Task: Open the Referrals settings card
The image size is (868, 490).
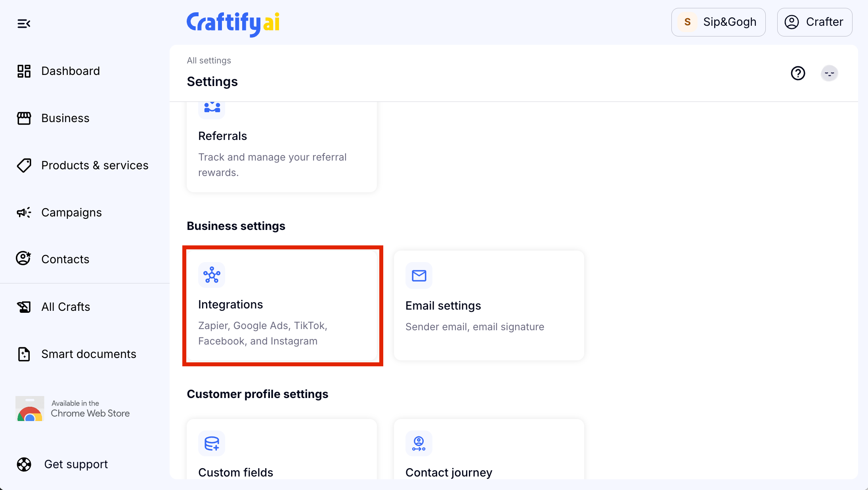Action: coord(282,147)
